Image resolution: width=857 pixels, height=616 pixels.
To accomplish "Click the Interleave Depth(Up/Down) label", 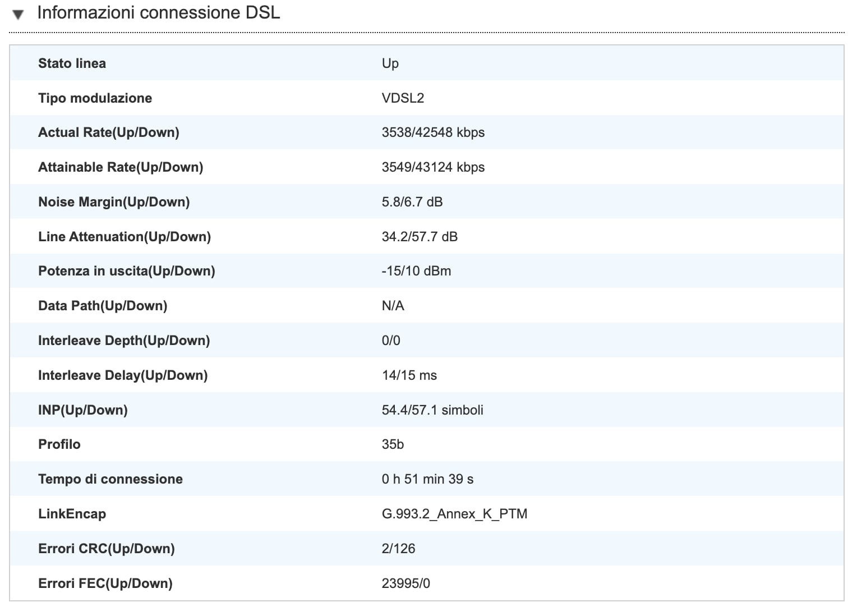I will pos(123,341).
